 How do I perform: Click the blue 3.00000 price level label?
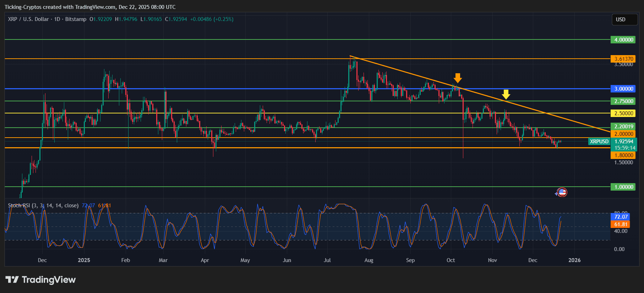(623, 89)
